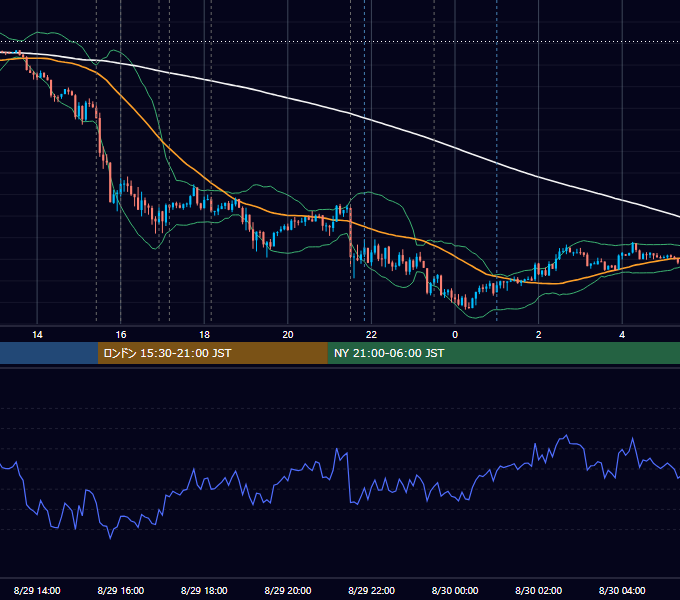Click the 8/29 20:00 time label
The height and width of the screenshot is (600, 680).
(x=288, y=590)
